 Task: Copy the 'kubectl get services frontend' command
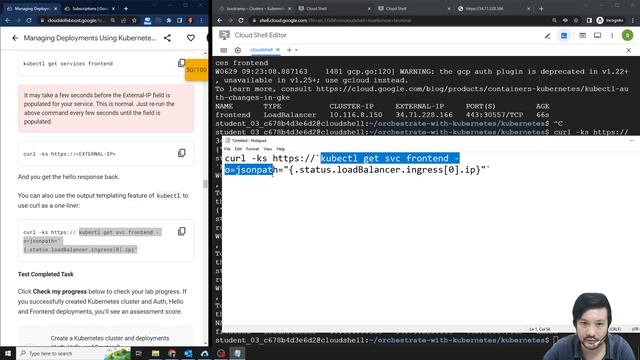coord(181,63)
